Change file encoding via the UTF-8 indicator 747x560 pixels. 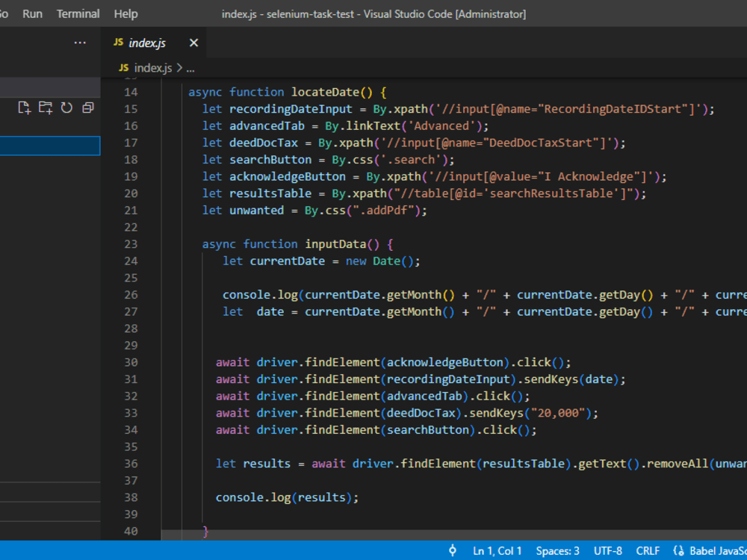click(607, 550)
